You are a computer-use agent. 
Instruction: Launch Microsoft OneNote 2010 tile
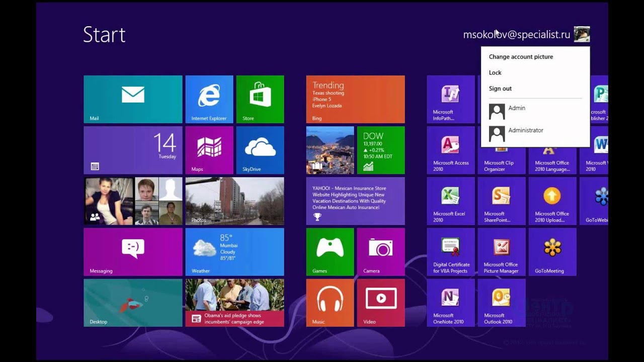pyautogui.click(x=451, y=303)
